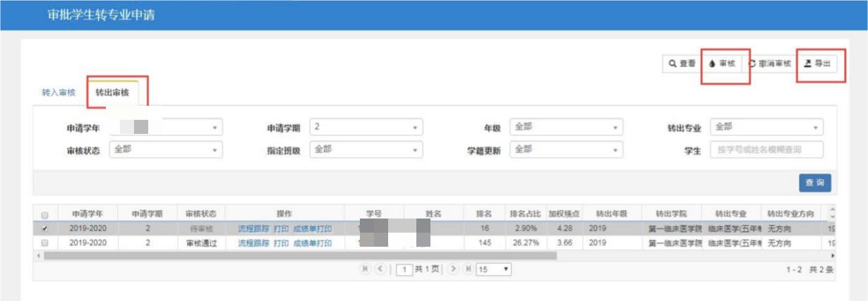Go to the first page of results
Screen dimensions: 868x301
pos(366,269)
